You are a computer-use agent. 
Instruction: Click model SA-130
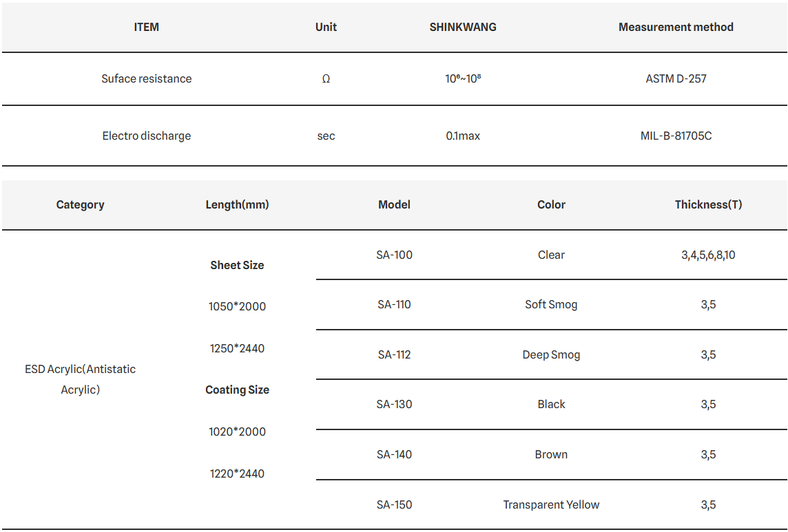click(x=394, y=404)
